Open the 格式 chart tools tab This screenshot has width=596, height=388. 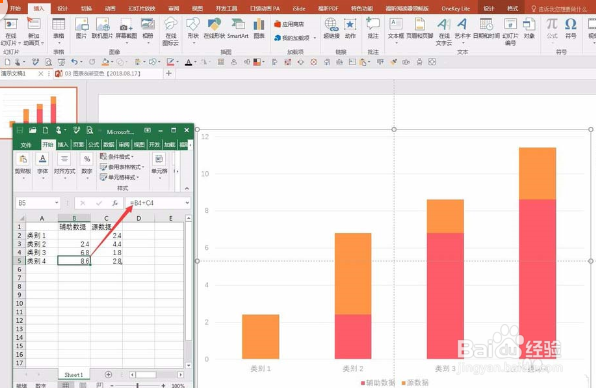click(x=512, y=8)
